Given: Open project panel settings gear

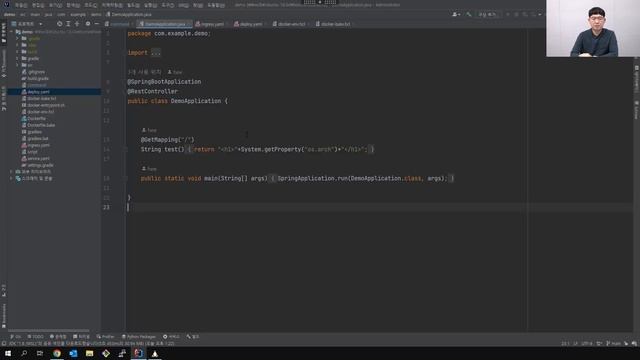Looking at the screenshot, I should click(88, 24).
